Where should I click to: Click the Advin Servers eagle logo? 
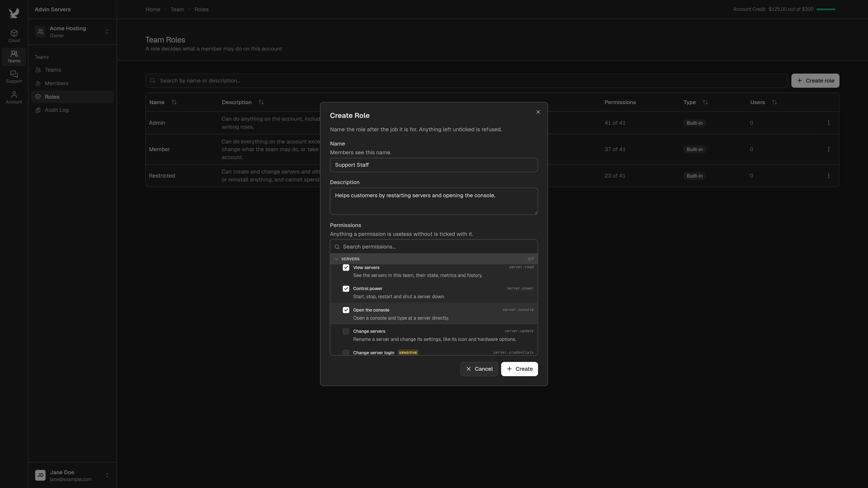14,13
